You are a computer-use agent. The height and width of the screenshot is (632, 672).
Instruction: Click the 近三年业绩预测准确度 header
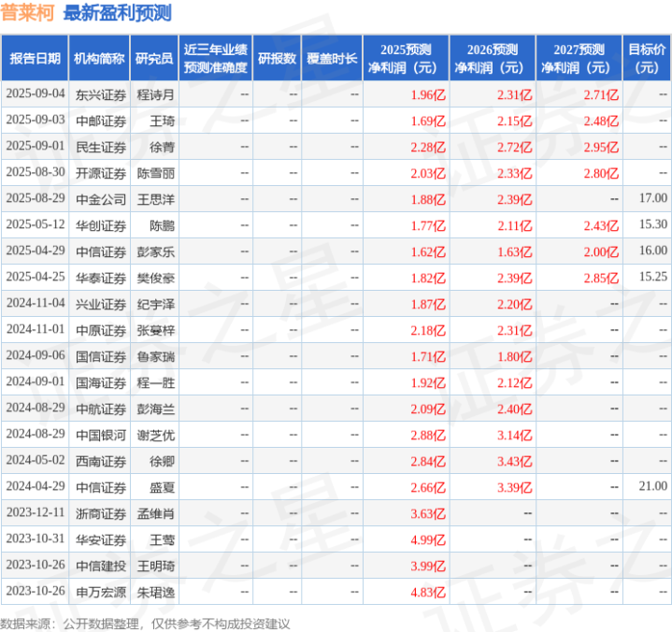[216, 58]
